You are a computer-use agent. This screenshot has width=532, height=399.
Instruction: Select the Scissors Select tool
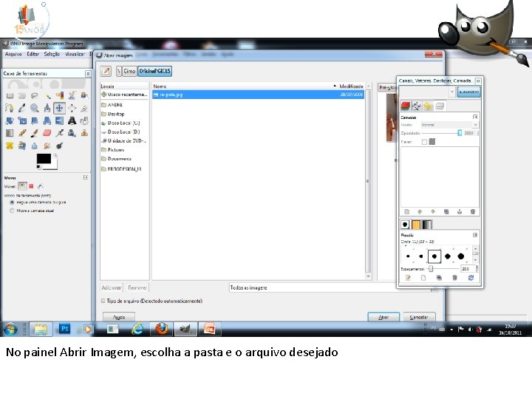click(72, 95)
